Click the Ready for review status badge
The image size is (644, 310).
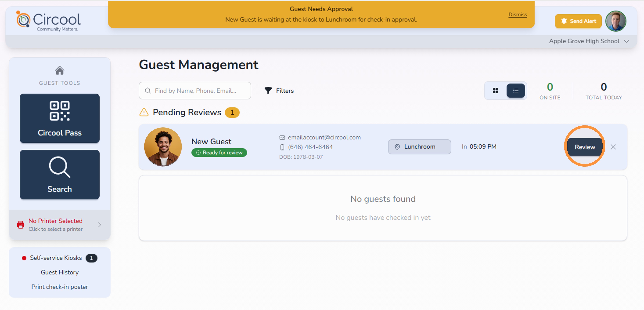[219, 152]
